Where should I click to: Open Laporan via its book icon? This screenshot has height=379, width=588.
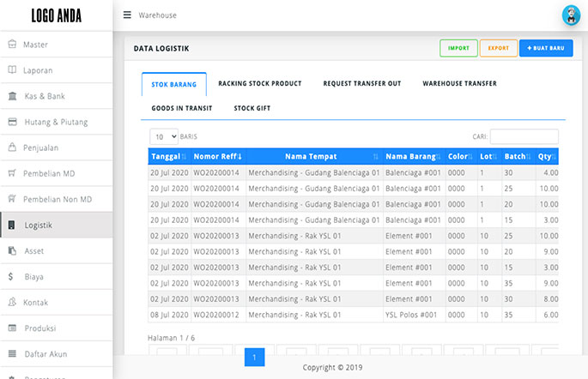(12, 69)
